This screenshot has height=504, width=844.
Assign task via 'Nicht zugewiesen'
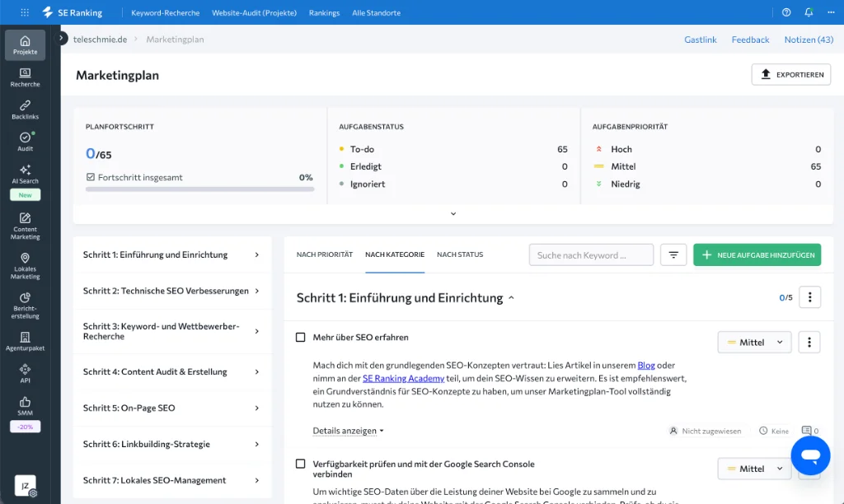(x=706, y=431)
